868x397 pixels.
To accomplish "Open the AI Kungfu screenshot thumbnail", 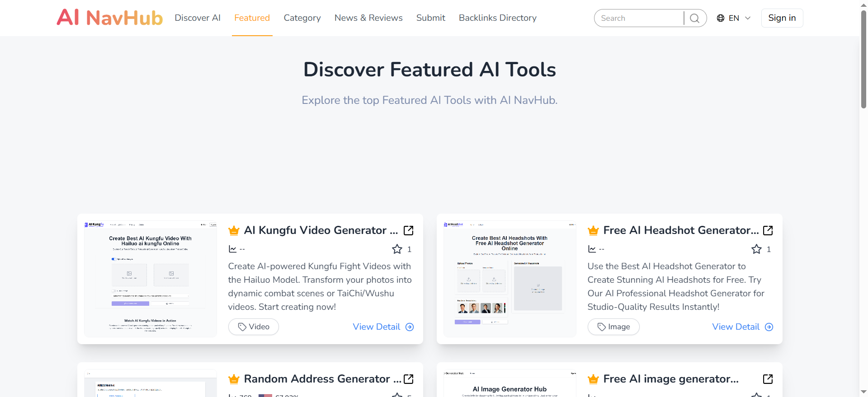I will coord(151,279).
